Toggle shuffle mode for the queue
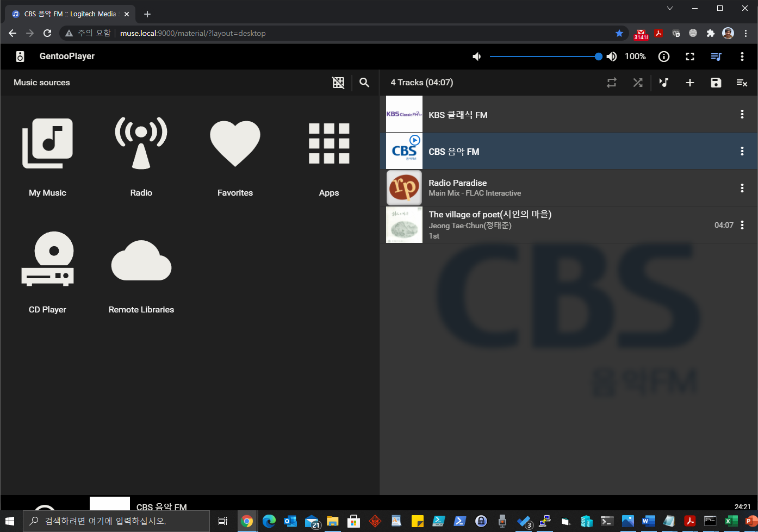Viewport: 758px width, 532px height. tap(638, 83)
